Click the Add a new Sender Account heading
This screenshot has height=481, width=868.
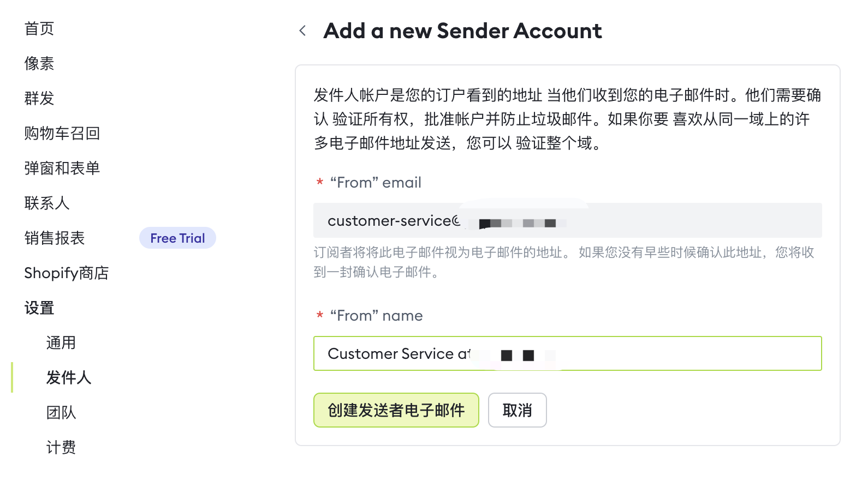click(x=462, y=31)
